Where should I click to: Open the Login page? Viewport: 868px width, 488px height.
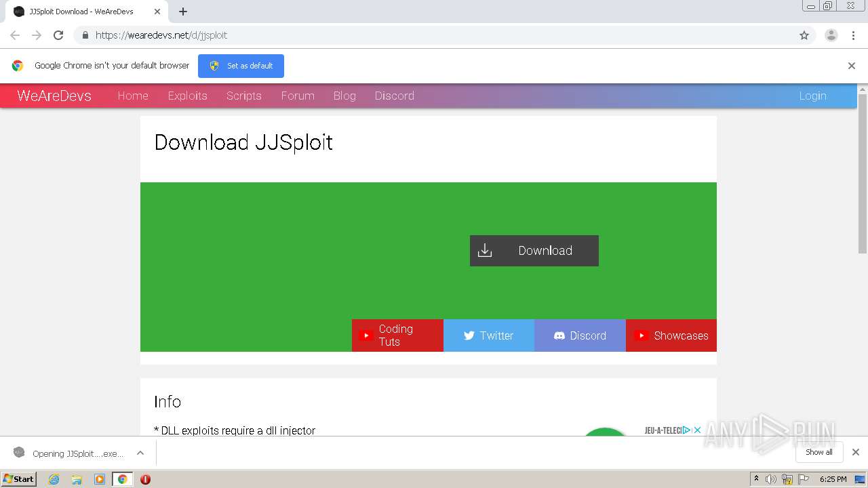(812, 96)
